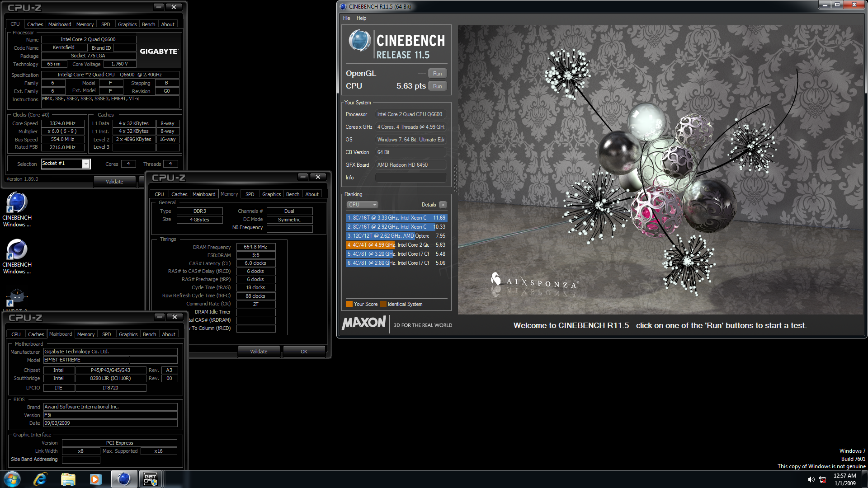Click the Memory Type value DDR3

200,211
